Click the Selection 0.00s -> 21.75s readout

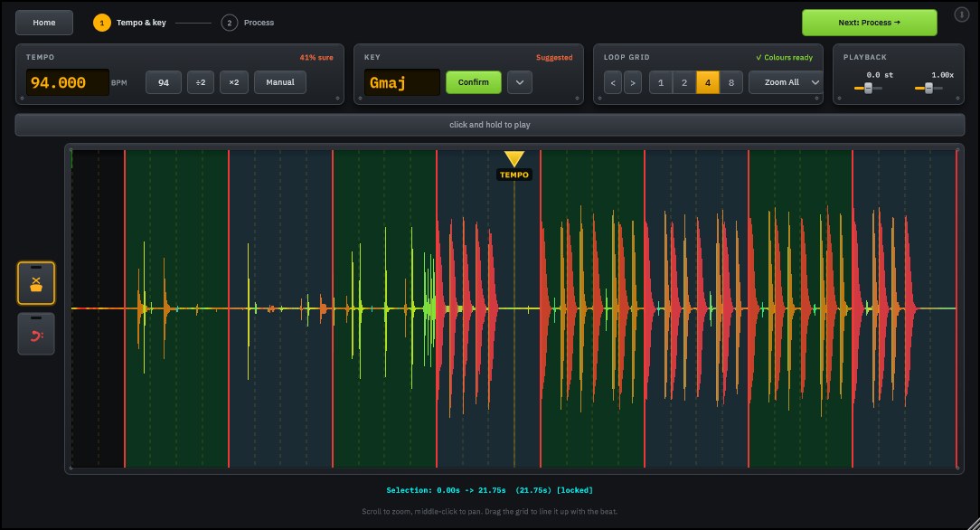(489, 490)
